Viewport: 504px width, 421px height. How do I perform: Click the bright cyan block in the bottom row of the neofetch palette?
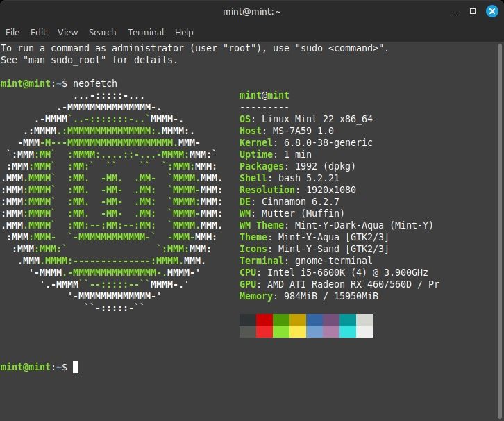348,331
